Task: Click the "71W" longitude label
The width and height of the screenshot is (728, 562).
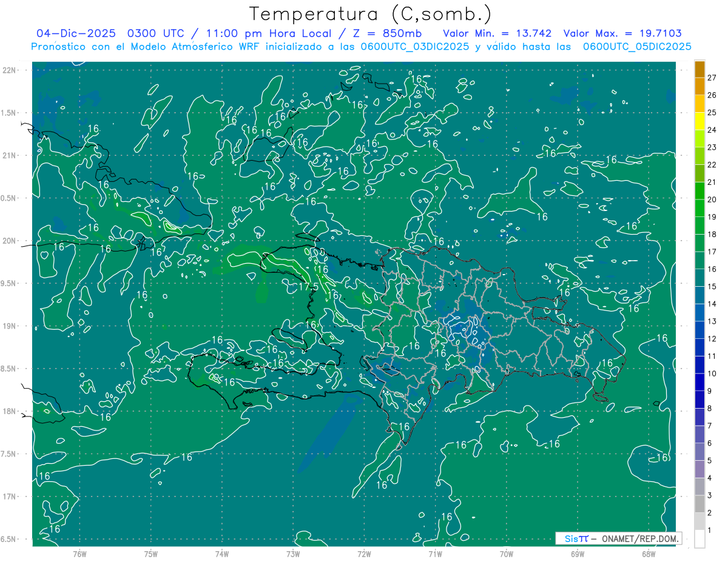Action: tap(435, 554)
